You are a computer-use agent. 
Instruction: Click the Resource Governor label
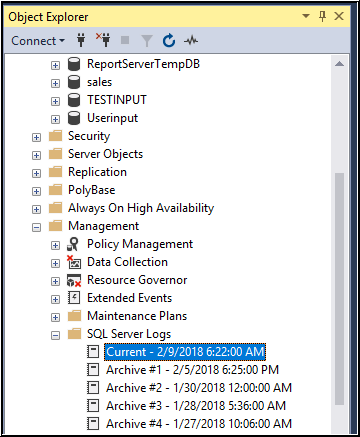[x=137, y=280]
